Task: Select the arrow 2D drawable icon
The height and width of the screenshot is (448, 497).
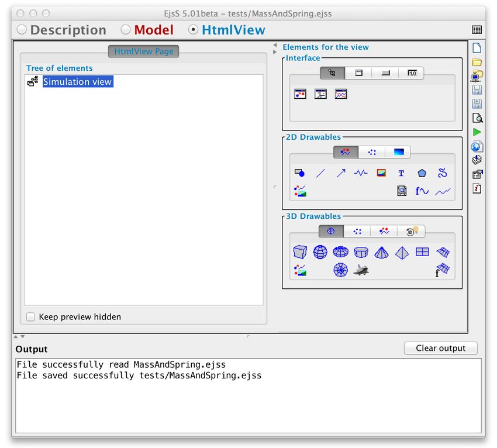Action: point(341,173)
